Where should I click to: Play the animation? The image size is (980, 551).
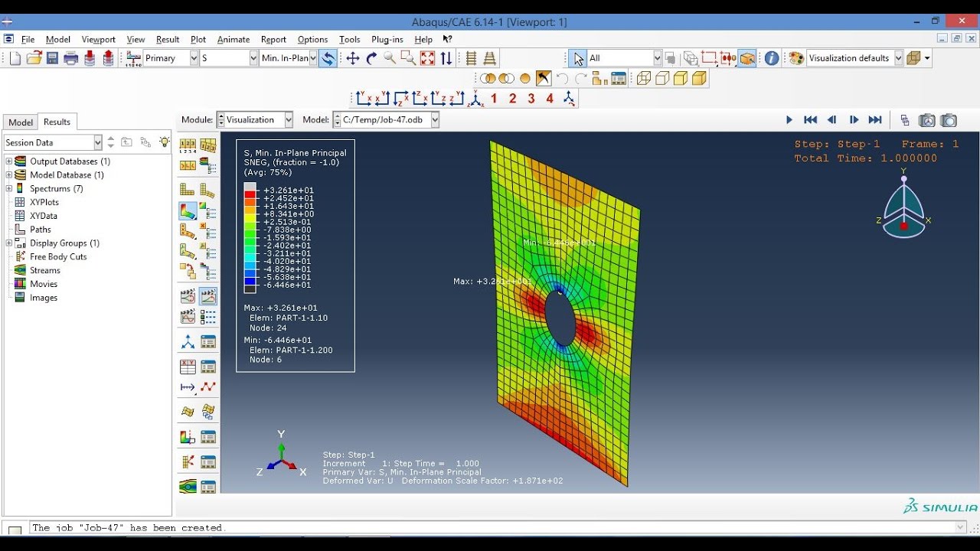click(789, 120)
